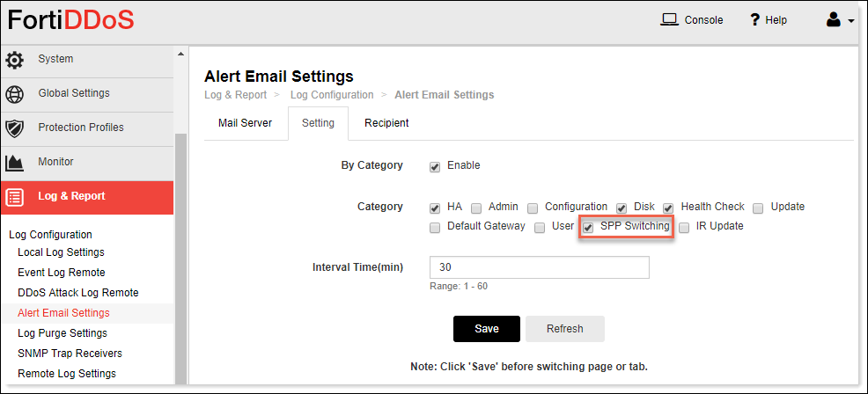The height and width of the screenshot is (394, 868).
Task: Check the Admin category checkbox
Action: point(476,208)
